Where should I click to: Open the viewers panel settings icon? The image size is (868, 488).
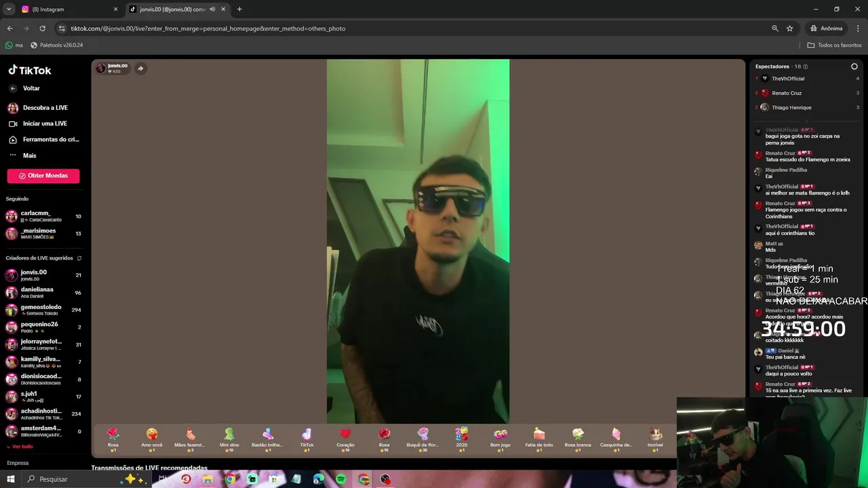(854, 66)
